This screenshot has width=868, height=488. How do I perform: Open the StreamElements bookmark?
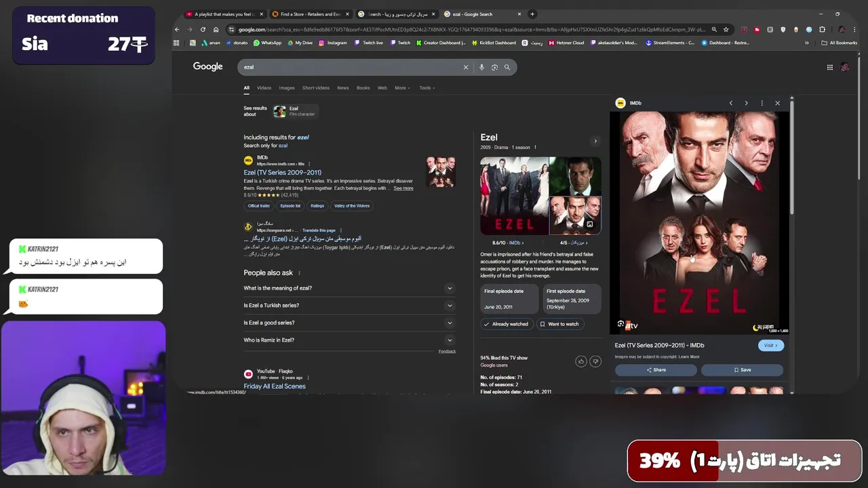coord(670,43)
